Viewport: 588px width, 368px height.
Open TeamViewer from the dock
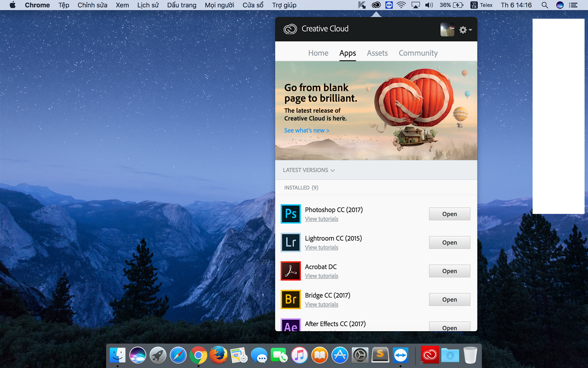401,355
